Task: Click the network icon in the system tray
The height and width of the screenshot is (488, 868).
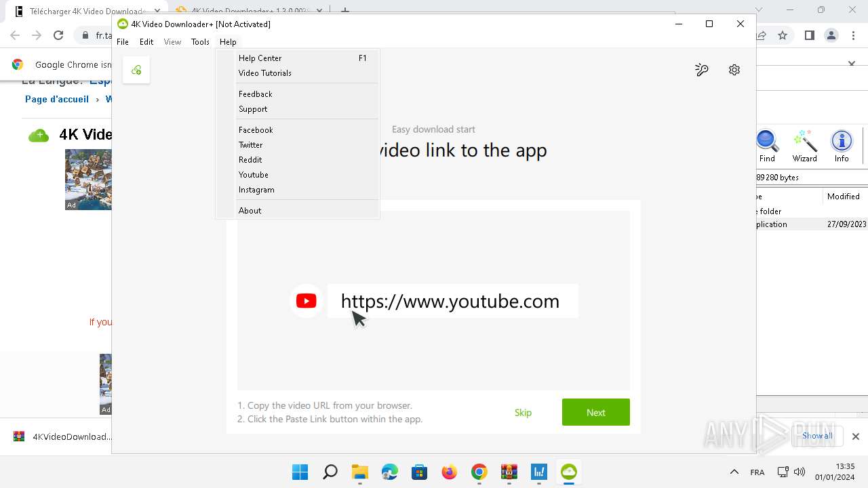Action: 783,472
